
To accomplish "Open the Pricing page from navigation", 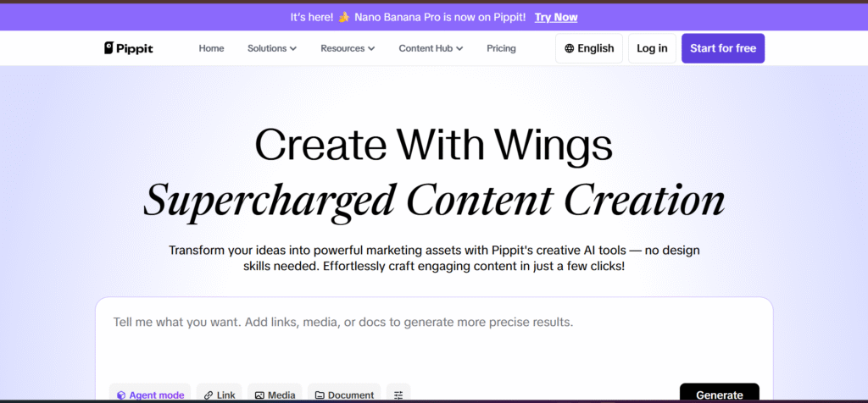I will [x=501, y=48].
